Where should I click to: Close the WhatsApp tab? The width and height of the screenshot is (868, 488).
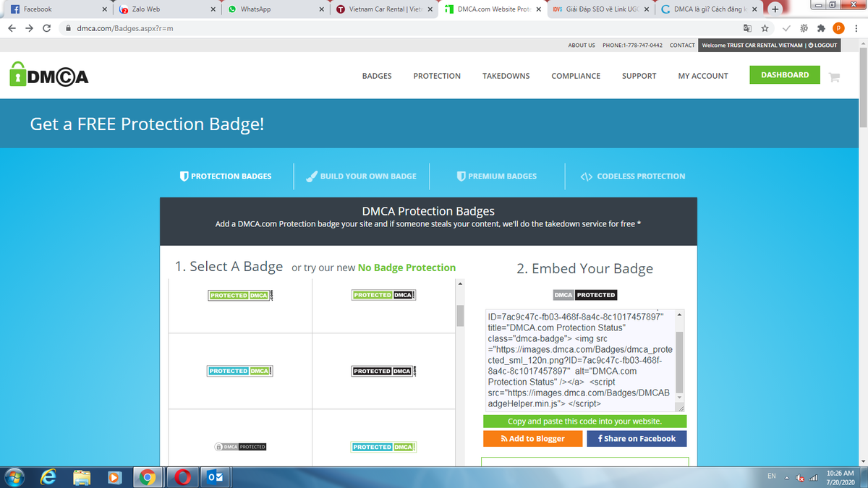(322, 9)
